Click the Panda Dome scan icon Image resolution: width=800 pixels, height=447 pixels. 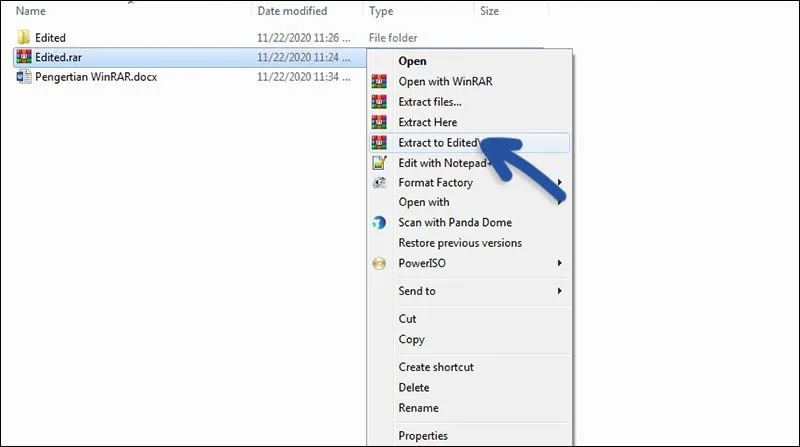point(379,222)
